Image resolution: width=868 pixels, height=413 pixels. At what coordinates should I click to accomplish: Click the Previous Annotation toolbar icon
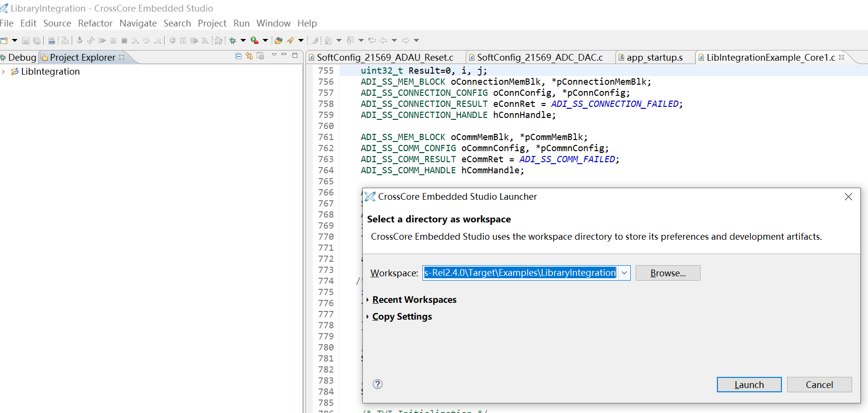(x=350, y=40)
